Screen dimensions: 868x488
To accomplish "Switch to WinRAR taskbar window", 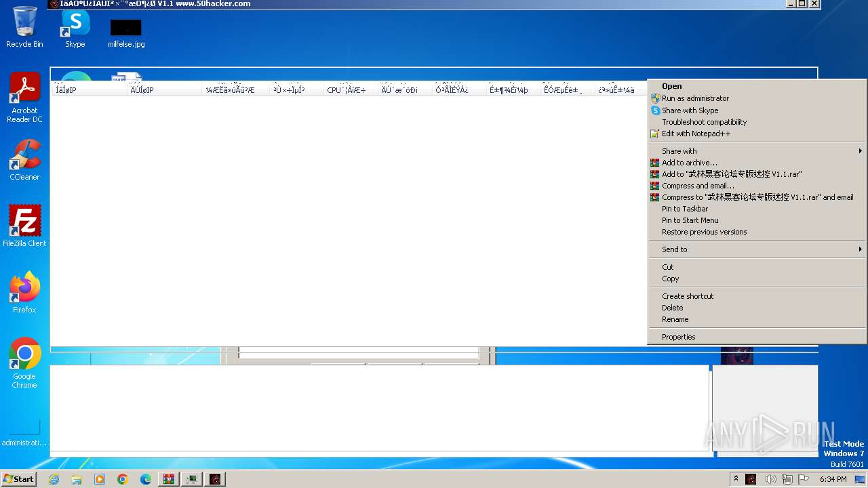I will (169, 479).
